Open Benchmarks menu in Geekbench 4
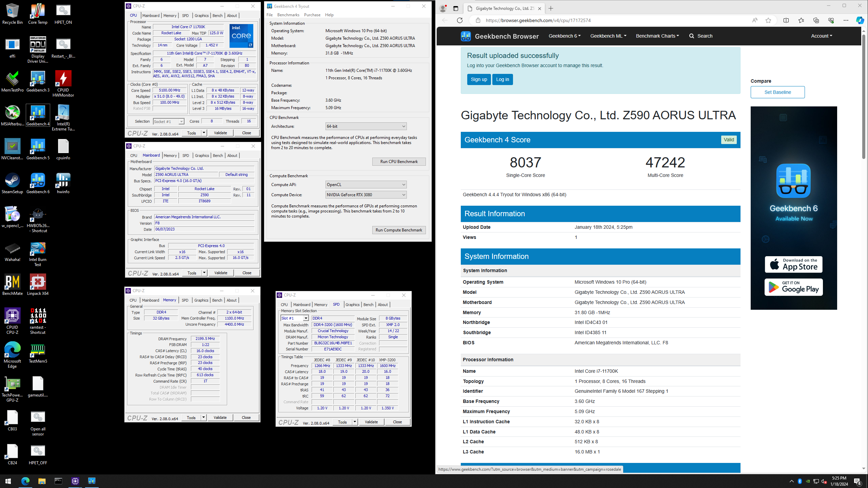The height and width of the screenshot is (488, 868). click(x=288, y=15)
